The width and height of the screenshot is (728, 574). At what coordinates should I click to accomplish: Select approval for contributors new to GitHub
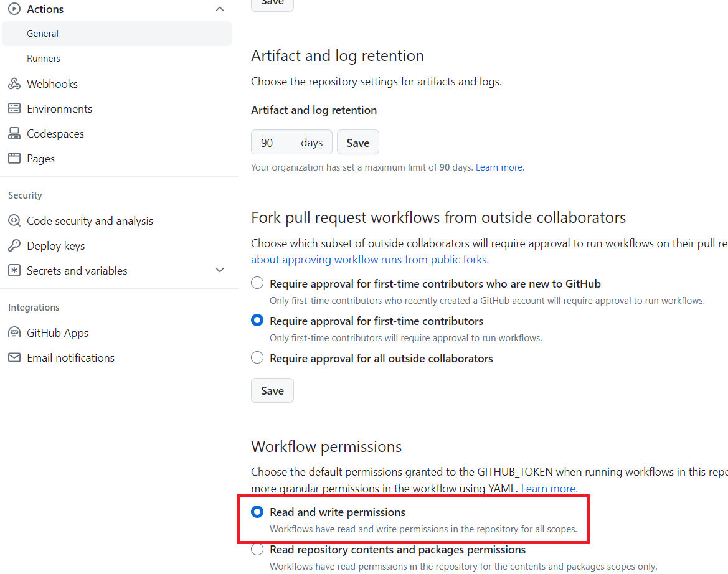coord(257,284)
